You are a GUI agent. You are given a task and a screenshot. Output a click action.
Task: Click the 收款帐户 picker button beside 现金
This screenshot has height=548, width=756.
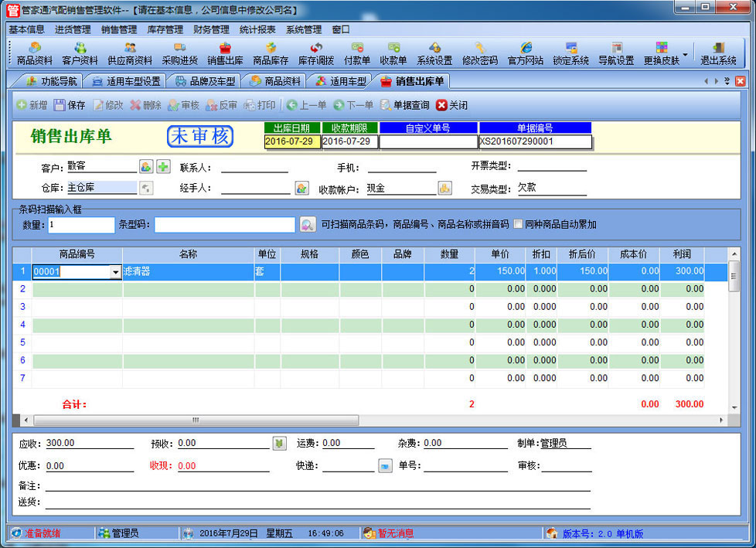(x=444, y=188)
